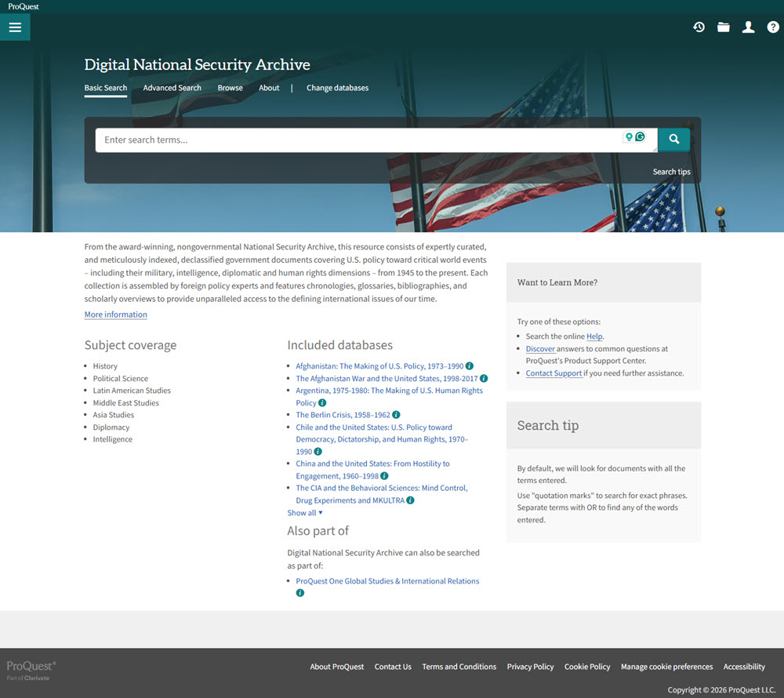784x698 pixels.
Task: Open Accessibility footer link
Action: pyautogui.click(x=744, y=667)
